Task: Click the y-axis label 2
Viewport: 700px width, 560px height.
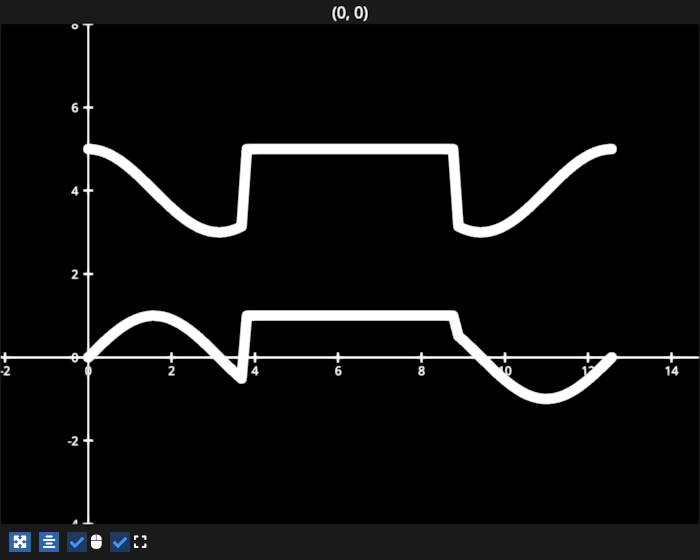Action: (x=75, y=274)
